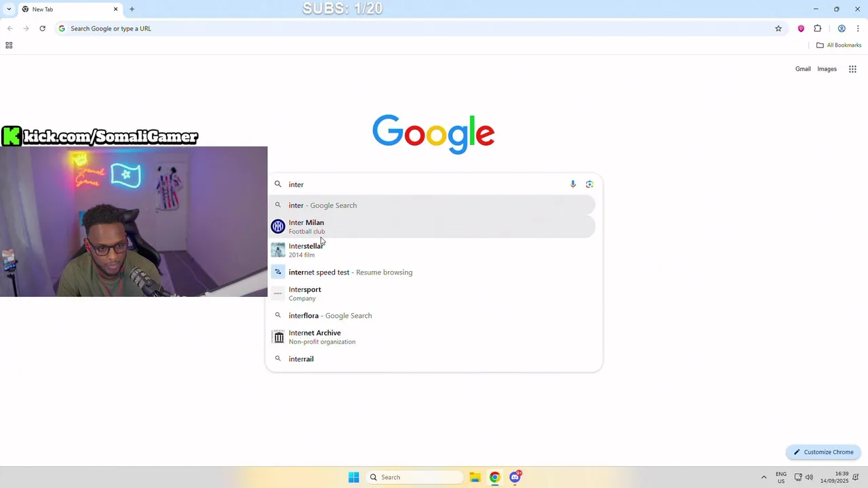This screenshot has width=868, height=488.
Task: Open the All Bookmarks folder
Action: pos(839,45)
